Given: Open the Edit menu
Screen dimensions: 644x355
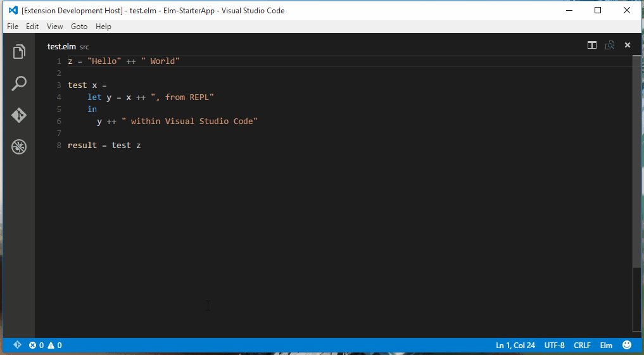Looking at the screenshot, I should pos(32,27).
